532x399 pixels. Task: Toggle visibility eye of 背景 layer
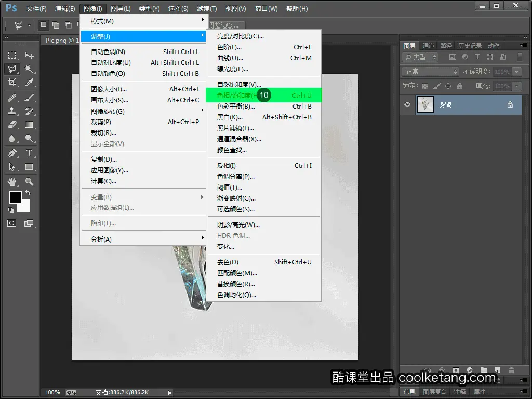point(407,104)
